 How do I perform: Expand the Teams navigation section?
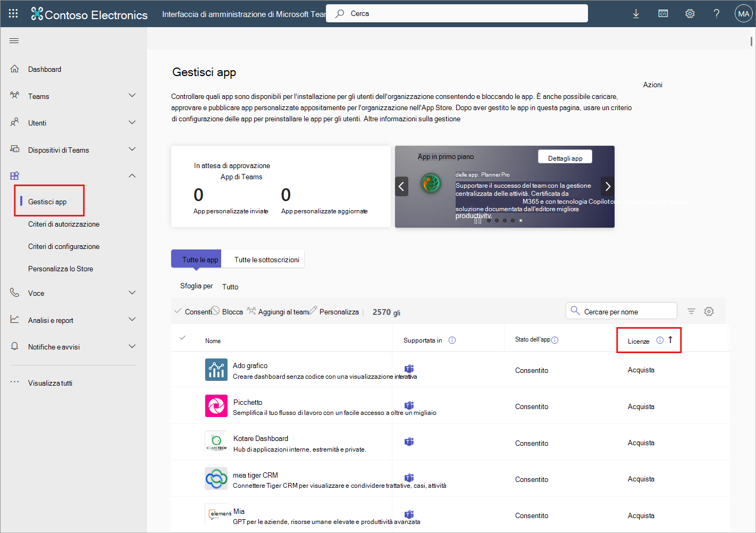[132, 96]
